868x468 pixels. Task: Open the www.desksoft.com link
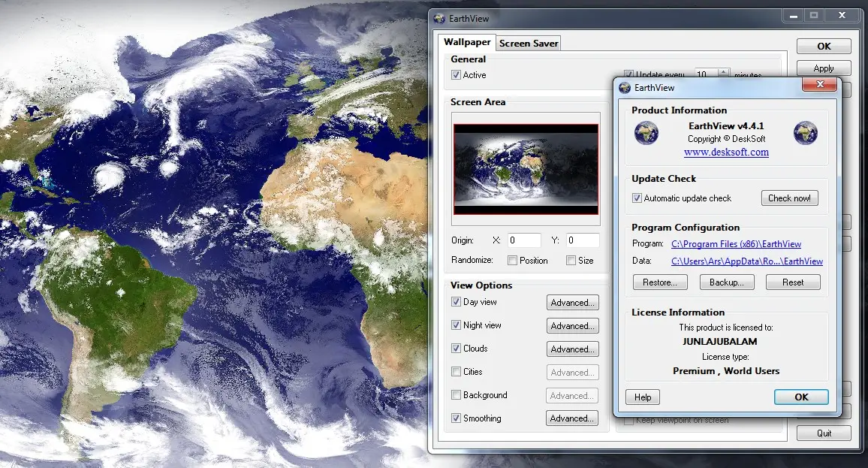tap(726, 152)
